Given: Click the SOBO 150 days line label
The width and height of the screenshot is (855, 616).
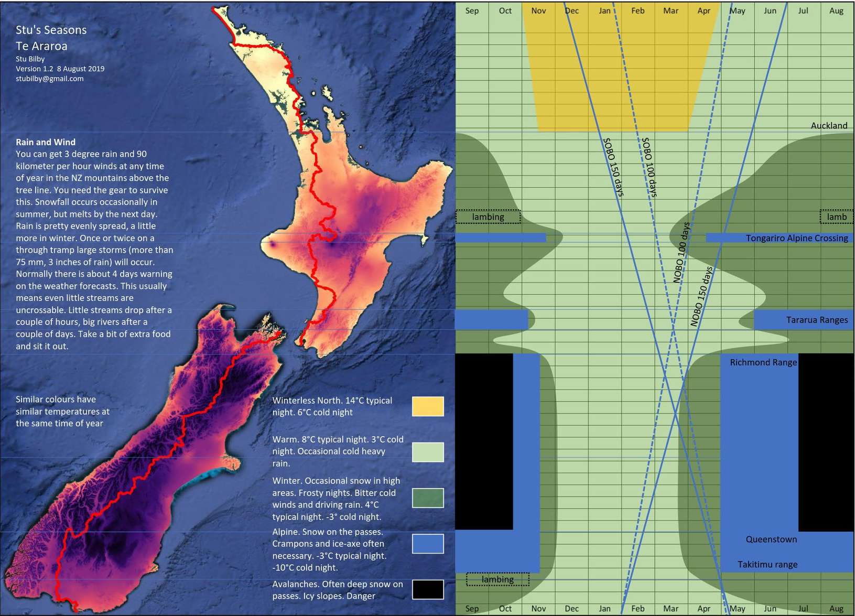Looking at the screenshot, I should pos(613,167).
